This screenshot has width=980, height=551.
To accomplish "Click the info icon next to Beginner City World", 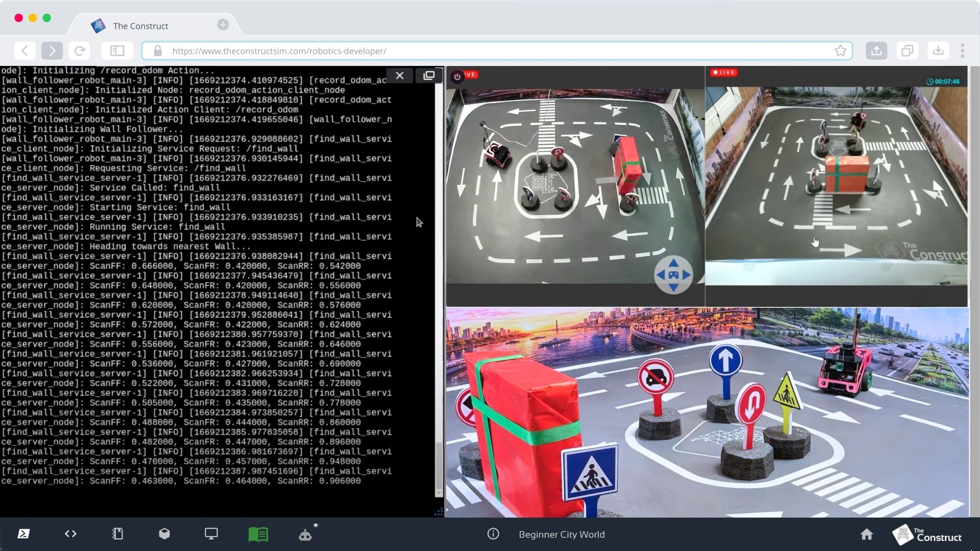I will [x=493, y=534].
